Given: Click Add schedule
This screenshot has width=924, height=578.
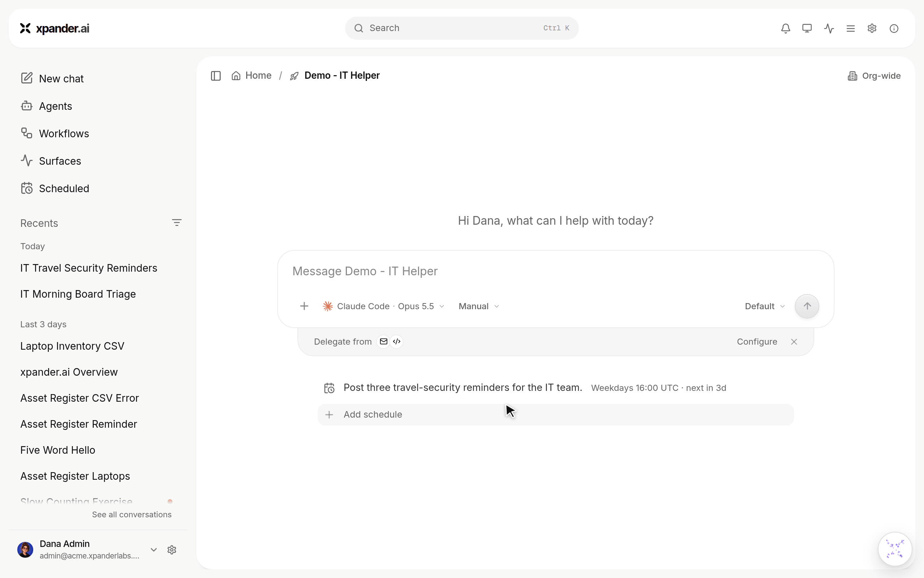Looking at the screenshot, I should coord(555,414).
